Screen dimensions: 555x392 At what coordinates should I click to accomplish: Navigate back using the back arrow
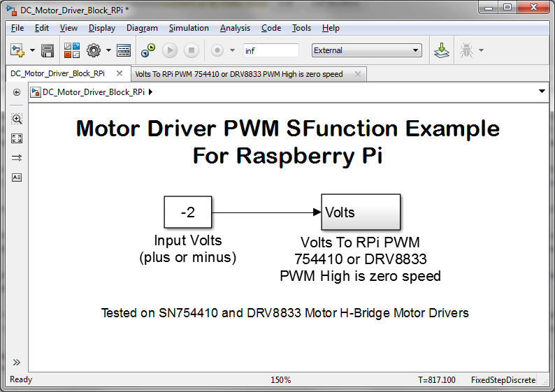[x=17, y=92]
